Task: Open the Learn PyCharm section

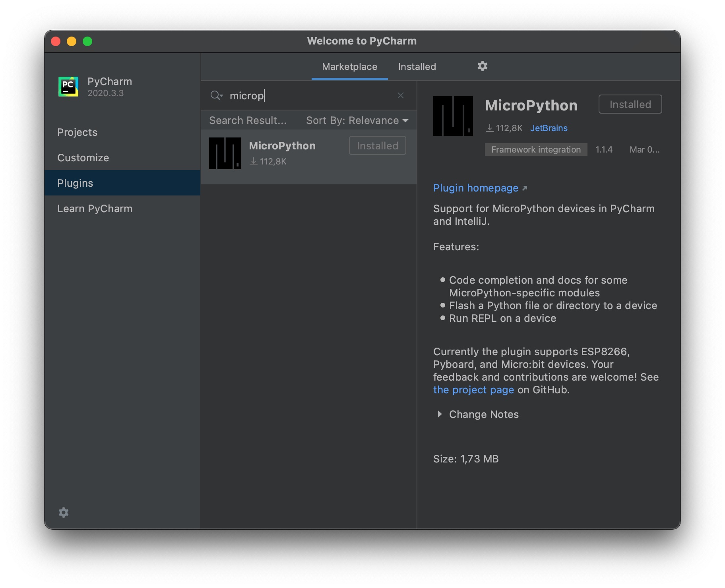Action: tap(122, 209)
